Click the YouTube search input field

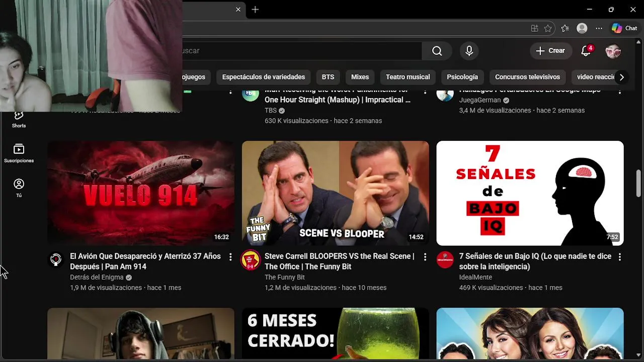click(302, 51)
